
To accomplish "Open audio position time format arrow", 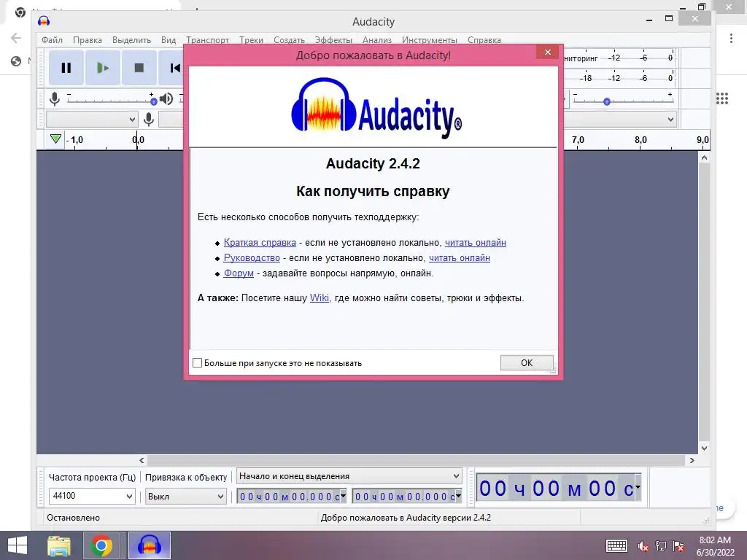I will point(638,487).
